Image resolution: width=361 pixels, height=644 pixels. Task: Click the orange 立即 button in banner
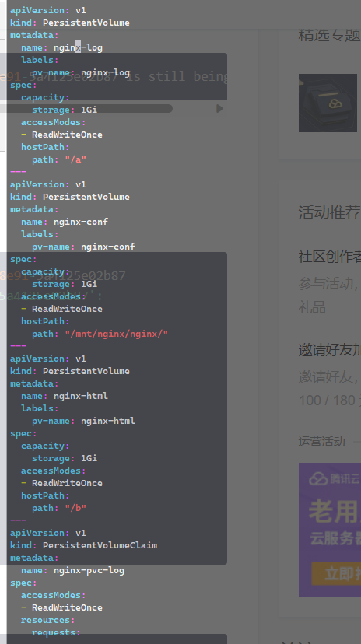click(336, 573)
